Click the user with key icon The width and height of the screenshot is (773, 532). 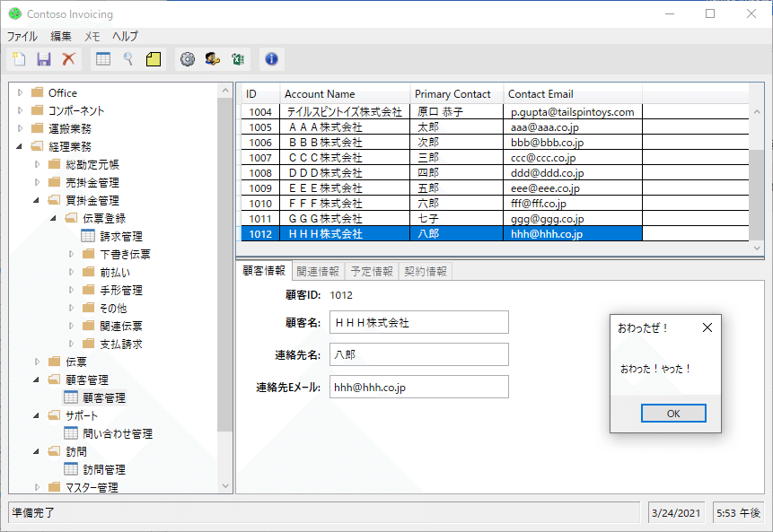click(x=213, y=59)
